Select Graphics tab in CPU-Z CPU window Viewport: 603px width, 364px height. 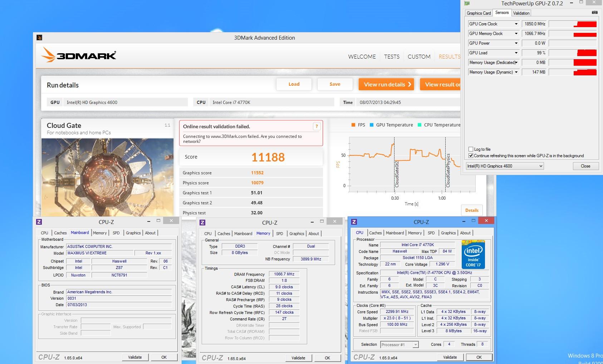click(x=448, y=233)
